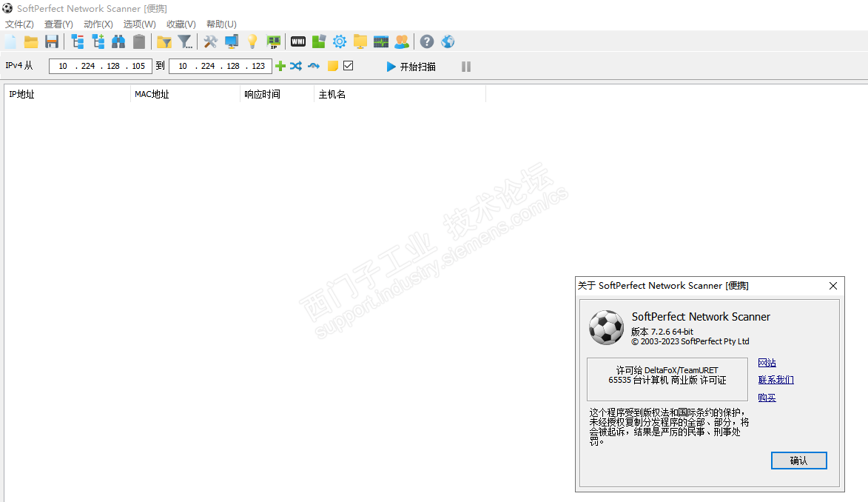Click the "版本 7.2.6 64-bit" version text

[x=662, y=332]
